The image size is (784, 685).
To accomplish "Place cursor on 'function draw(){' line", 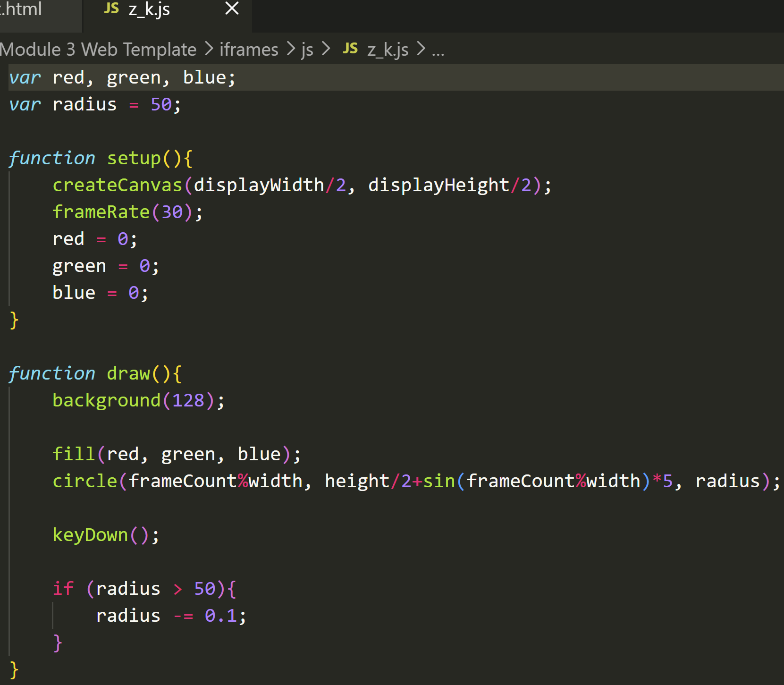I will pos(95,373).
